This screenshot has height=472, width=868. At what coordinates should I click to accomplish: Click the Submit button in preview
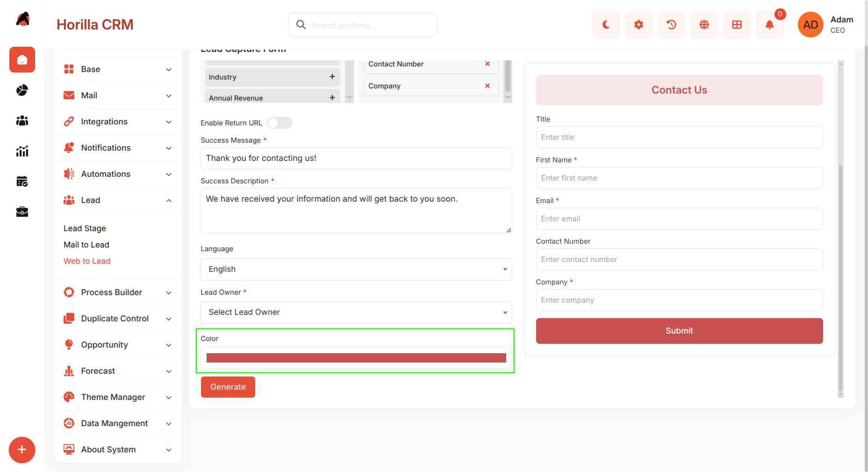[679, 331]
